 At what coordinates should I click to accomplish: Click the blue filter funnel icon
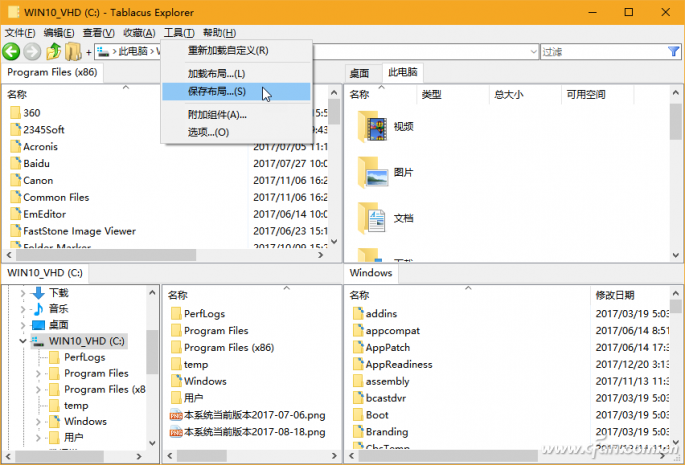click(x=673, y=52)
